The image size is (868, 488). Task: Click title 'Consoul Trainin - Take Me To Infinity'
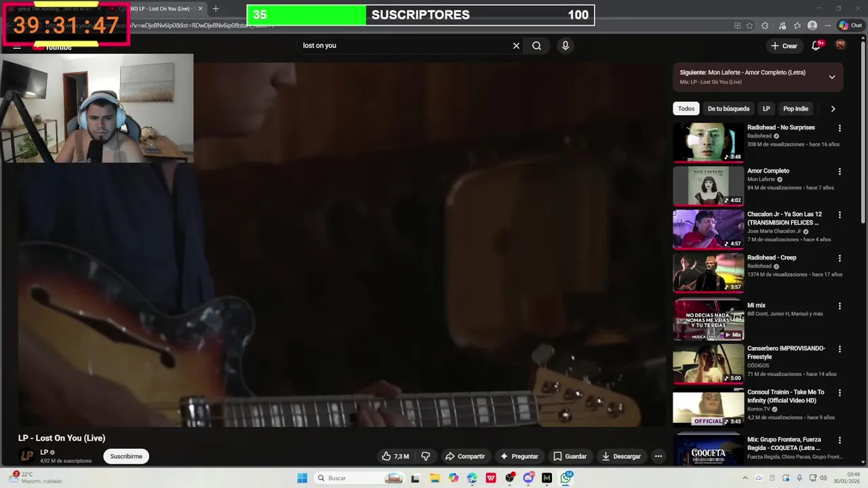pos(785,396)
